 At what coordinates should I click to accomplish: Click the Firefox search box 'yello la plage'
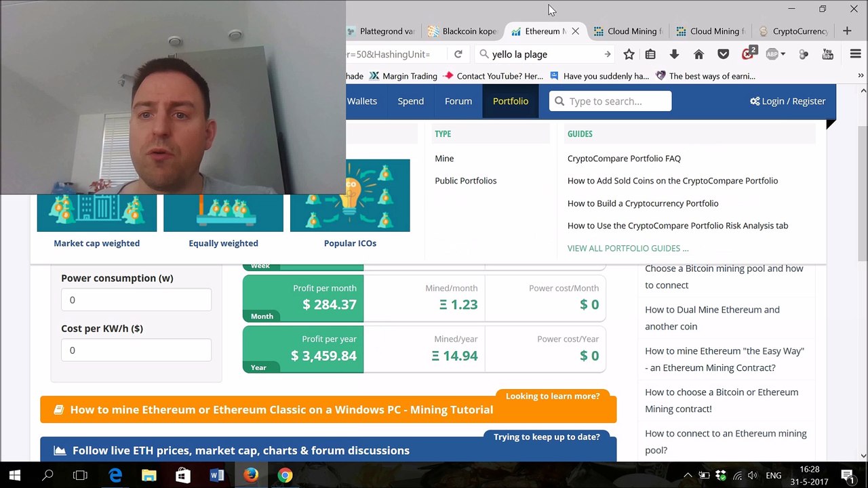tap(546, 54)
